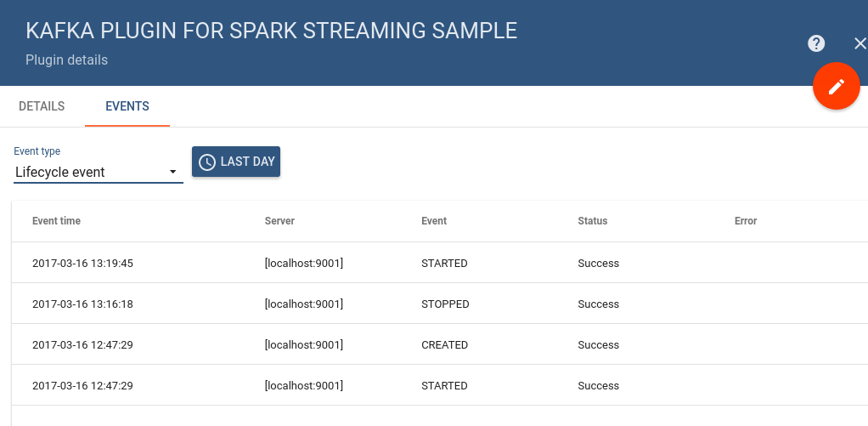The height and width of the screenshot is (426, 868).
Task: Click the Last Day time range button
Action: click(x=236, y=162)
